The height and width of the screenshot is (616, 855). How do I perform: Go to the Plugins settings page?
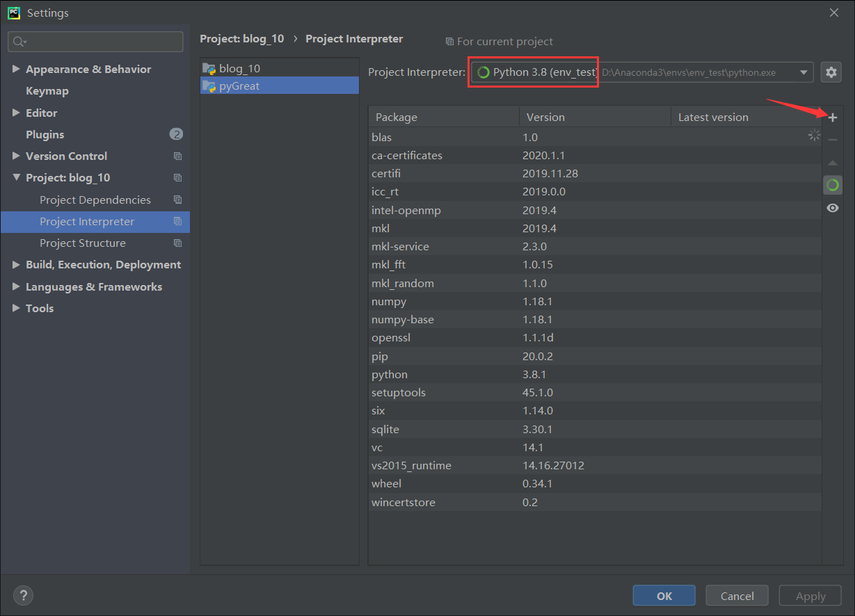click(x=45, y=135)
